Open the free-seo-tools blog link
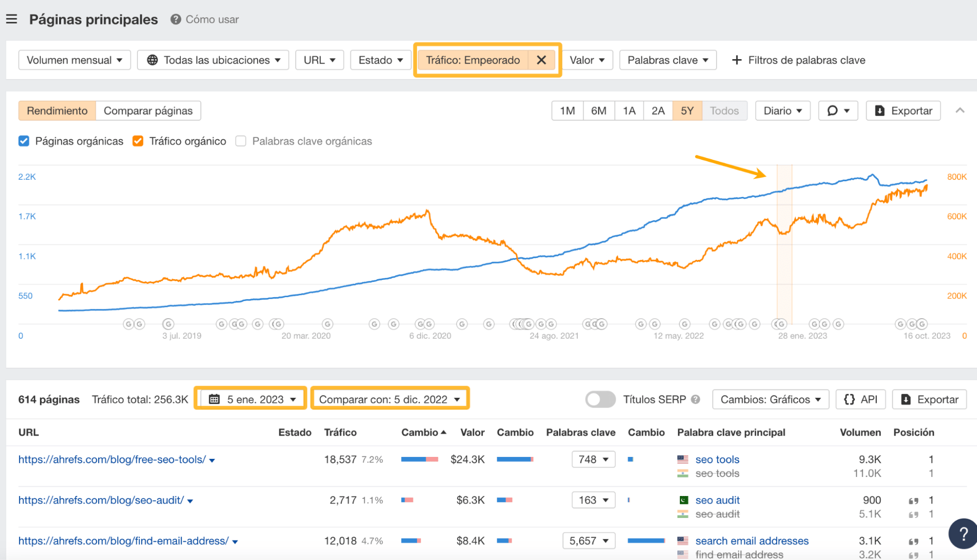 coord(110,459)
